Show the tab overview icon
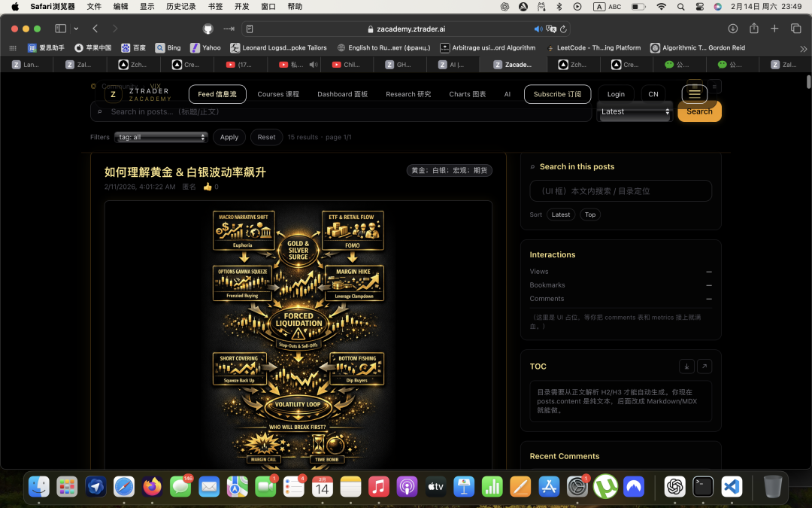812x508 pixels. 796,29
